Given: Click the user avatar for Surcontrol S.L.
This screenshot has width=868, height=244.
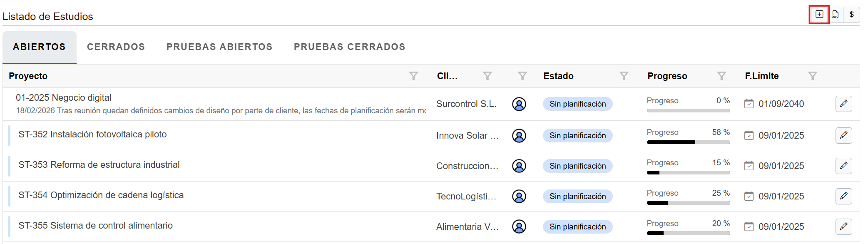Looking at the screenshot, I should (x=519, y=104).
